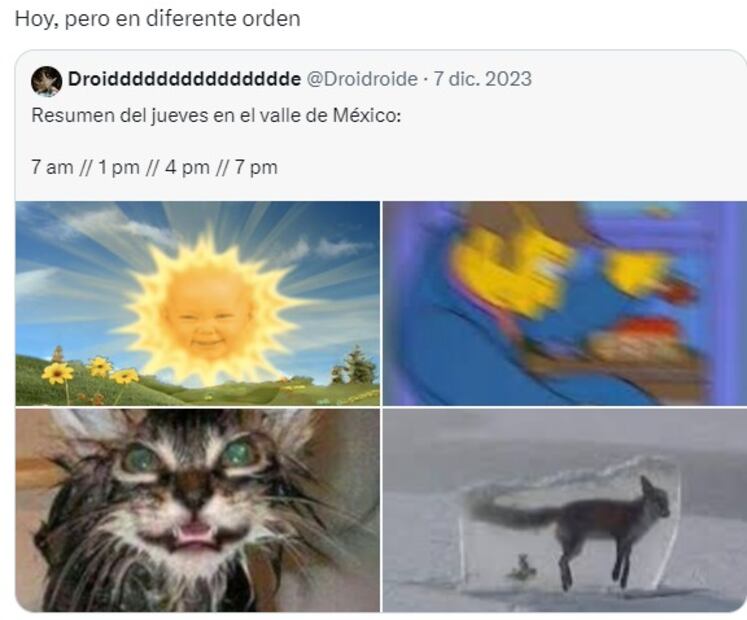Viewport: 747px width, 620px height.
Task: Click the '7 am // 1 pm' text line
Action: point(154,167)
